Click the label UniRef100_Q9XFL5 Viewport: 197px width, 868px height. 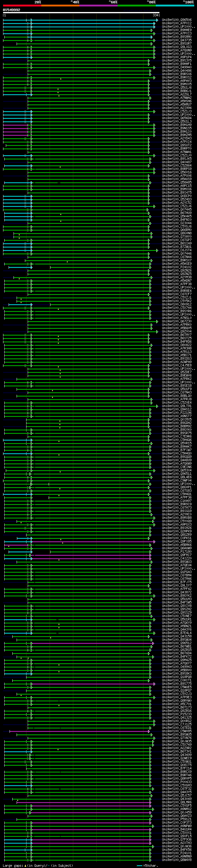177,836
